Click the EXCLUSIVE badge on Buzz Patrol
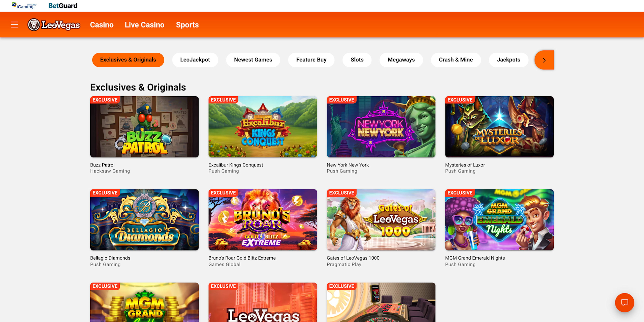 [105, 100]
